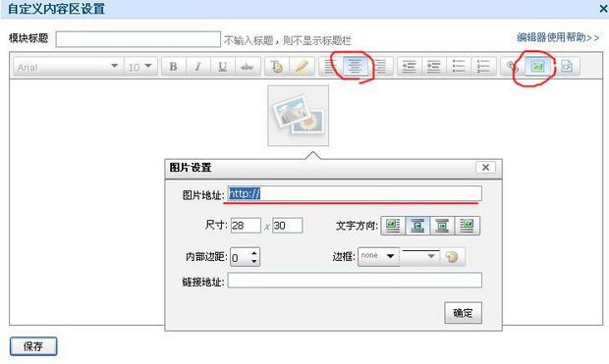Click the 保存 save button
The image size is (609, 364).
[33, 346]
